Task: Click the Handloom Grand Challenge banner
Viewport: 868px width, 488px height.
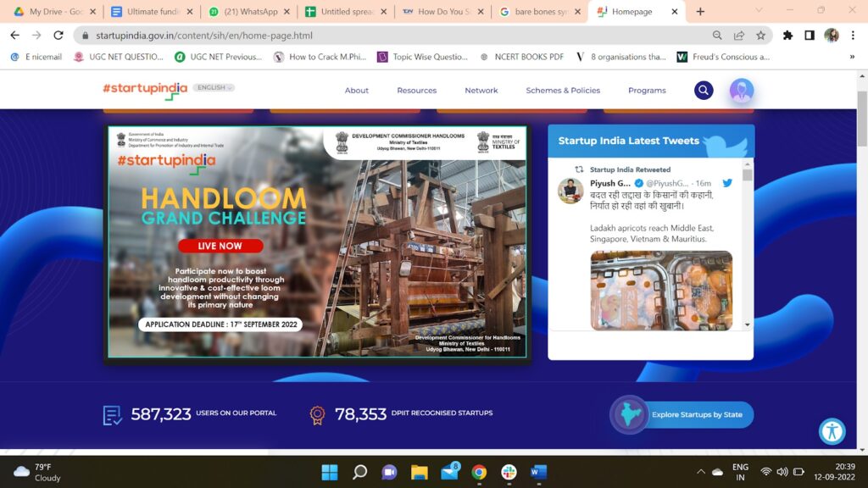Action: [317, 241]
